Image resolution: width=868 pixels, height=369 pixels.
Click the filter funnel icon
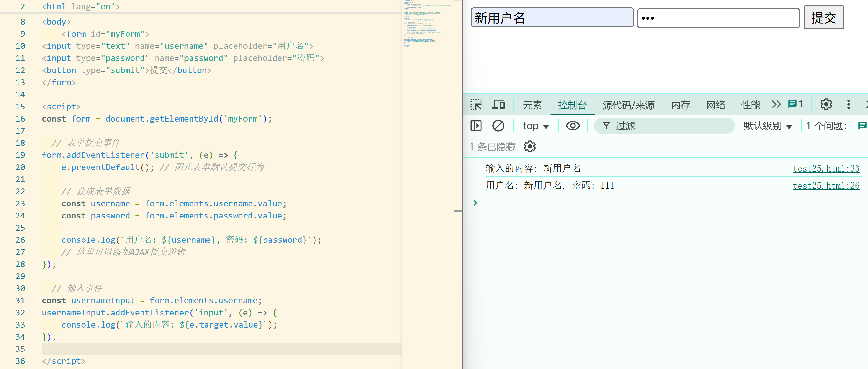click(606, 126)
